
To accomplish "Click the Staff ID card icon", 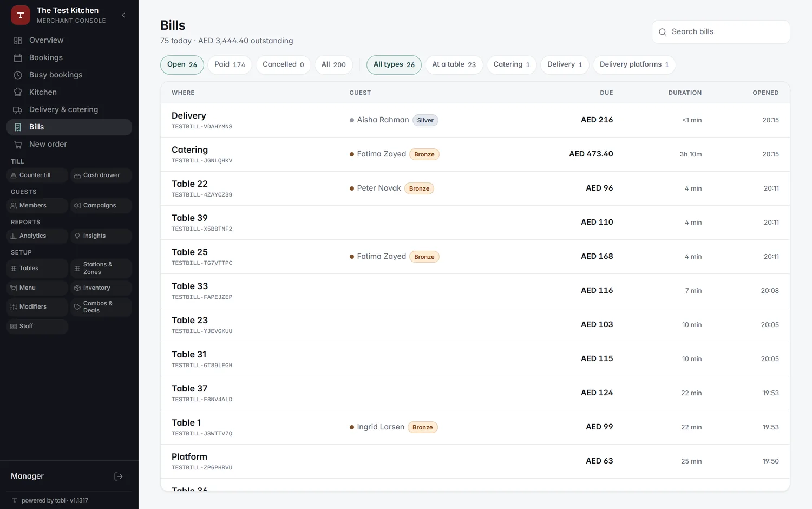I will coord(14,327).
